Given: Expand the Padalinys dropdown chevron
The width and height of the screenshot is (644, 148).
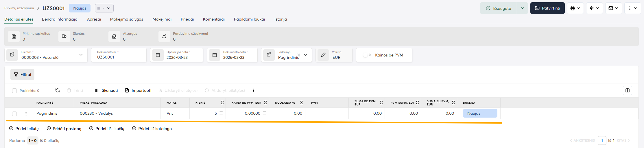Looking at the screenshot, I should [305, 55].
